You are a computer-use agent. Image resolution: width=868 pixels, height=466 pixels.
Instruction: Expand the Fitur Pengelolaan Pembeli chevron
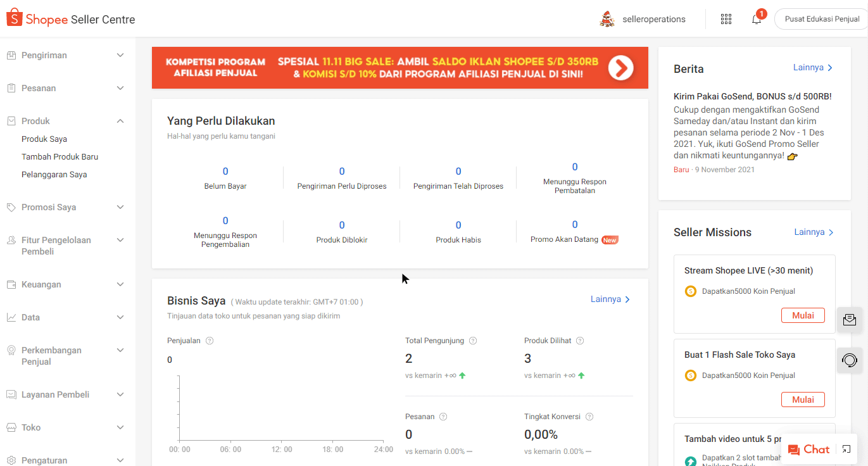(120, 241)
